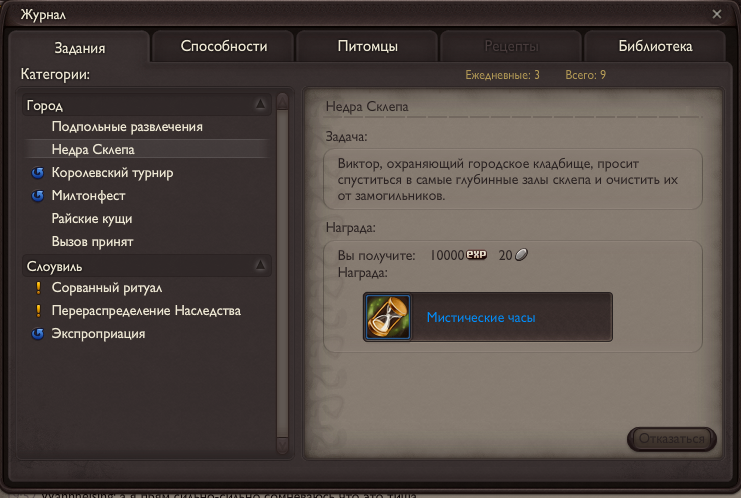Select the Вызов принят quest
741x498 pixels.
(93, 242)
